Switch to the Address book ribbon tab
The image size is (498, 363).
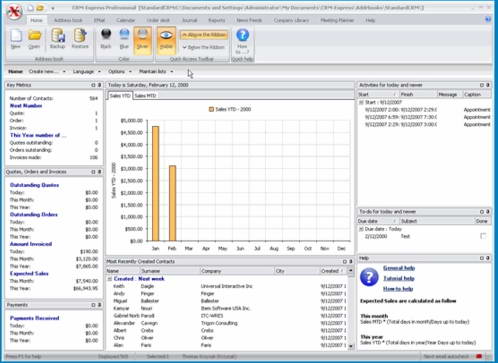68,20
